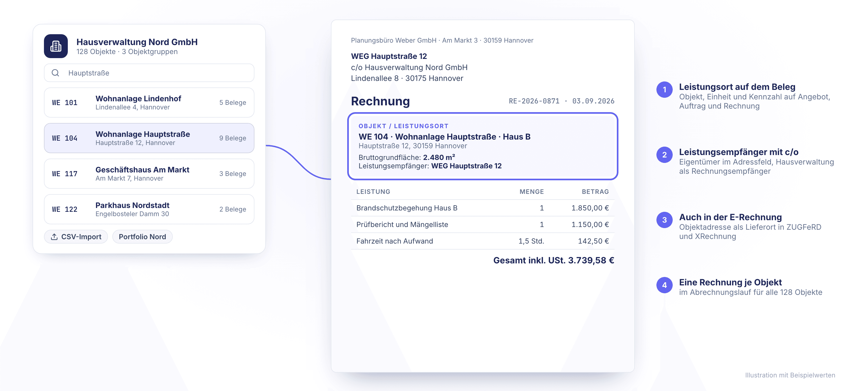Click the Portfolio Nord chip
The image size is (868, 391).
[x=142, y=237]
